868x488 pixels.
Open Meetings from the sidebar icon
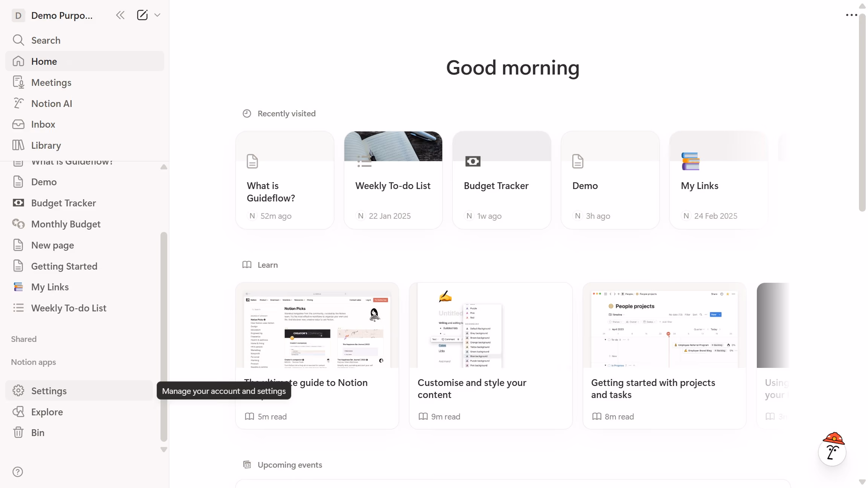[x=18, y=82]
